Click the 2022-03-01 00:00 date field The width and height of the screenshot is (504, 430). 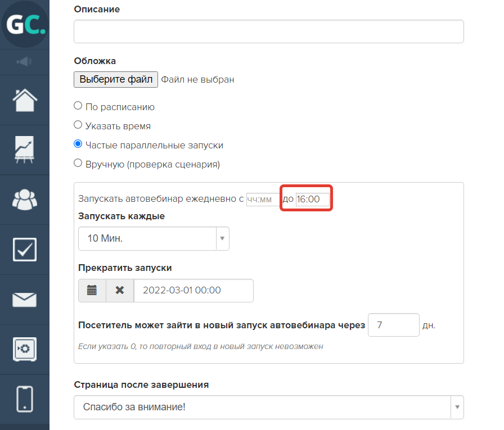pyautogui.click(x=193, y=290)
